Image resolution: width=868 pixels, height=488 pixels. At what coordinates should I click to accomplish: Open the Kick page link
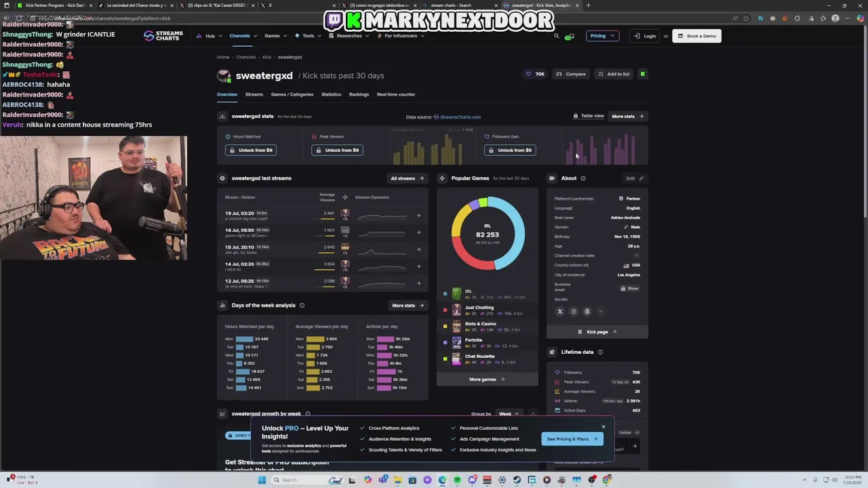[x=597, y=332]
